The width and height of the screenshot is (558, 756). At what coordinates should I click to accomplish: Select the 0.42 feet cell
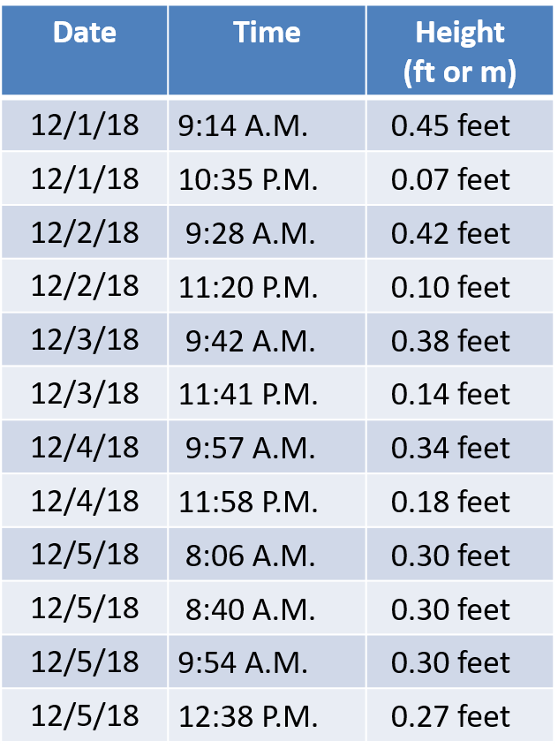point(460,232)
